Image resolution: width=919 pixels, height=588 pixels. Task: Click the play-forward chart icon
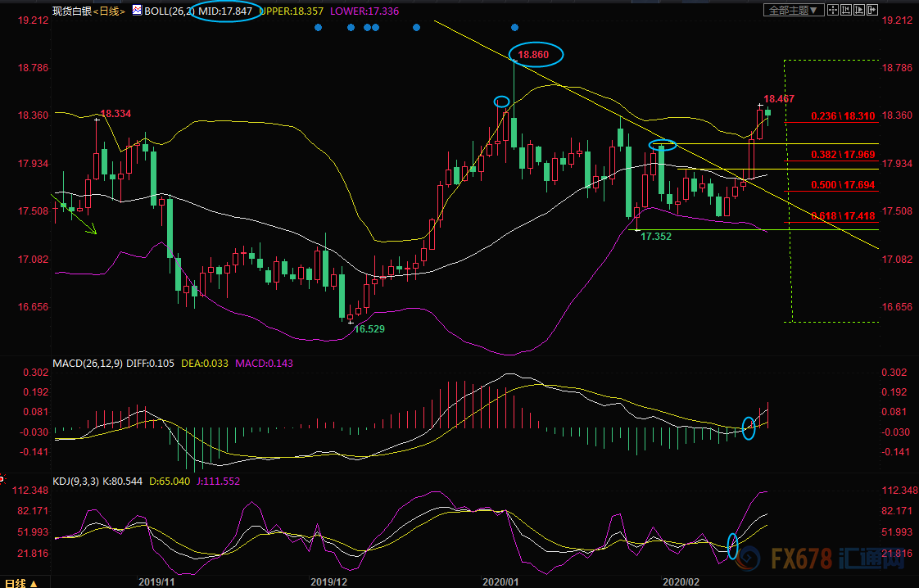tap(859, 10)
